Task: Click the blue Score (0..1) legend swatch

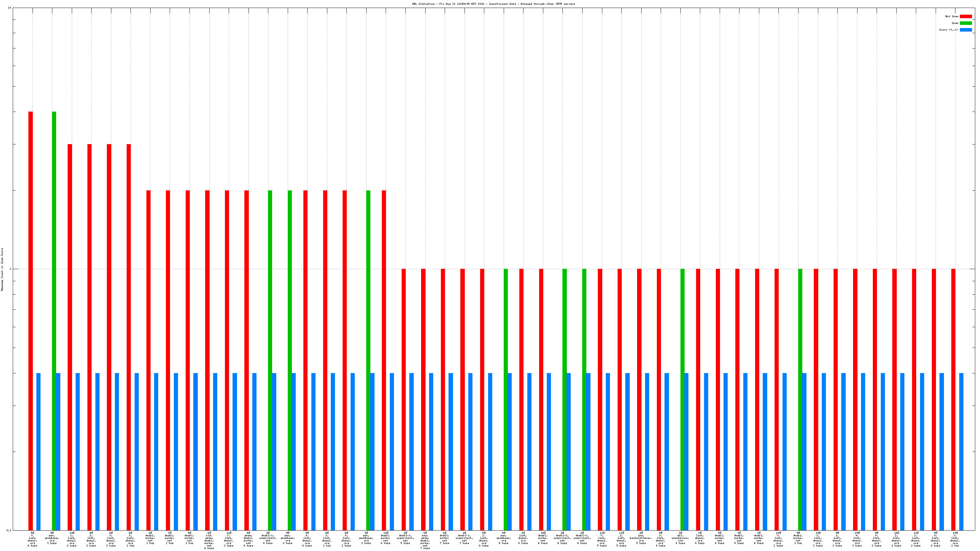Action: click(x=966, y=30)
